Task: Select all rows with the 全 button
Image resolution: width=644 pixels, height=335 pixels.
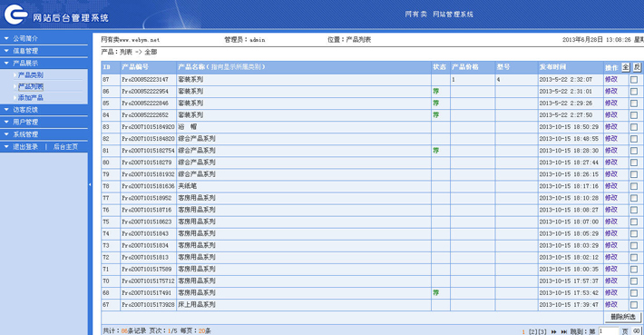Action: 626,67
